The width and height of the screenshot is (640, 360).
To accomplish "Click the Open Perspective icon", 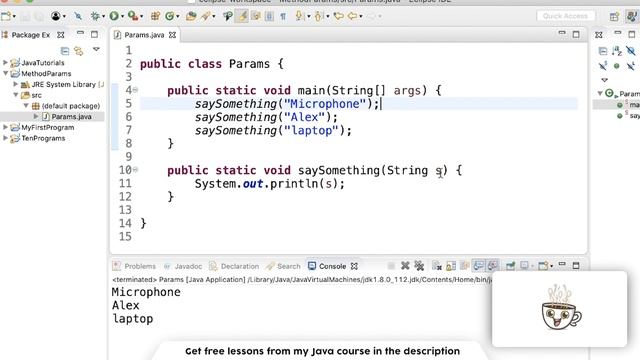I will [x=614, y=16].
